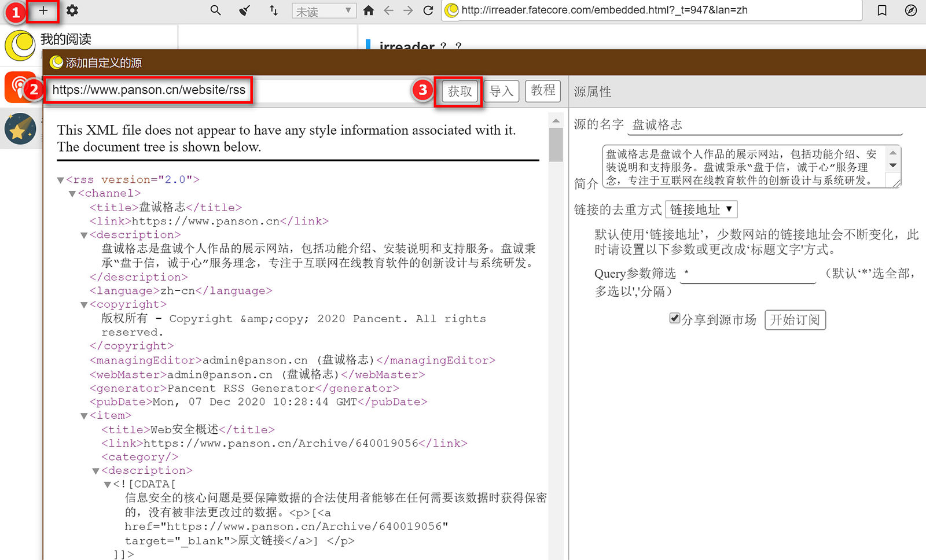Click webMaster admin@panson.cn text
Image resolution: width=926 pixels, height=560 pixels.
pyautogui.click(x=253, y=374)
